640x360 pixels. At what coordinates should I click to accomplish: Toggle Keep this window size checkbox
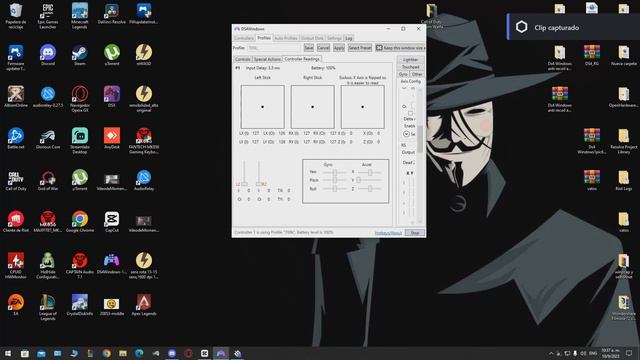click(x=379, y=48)
